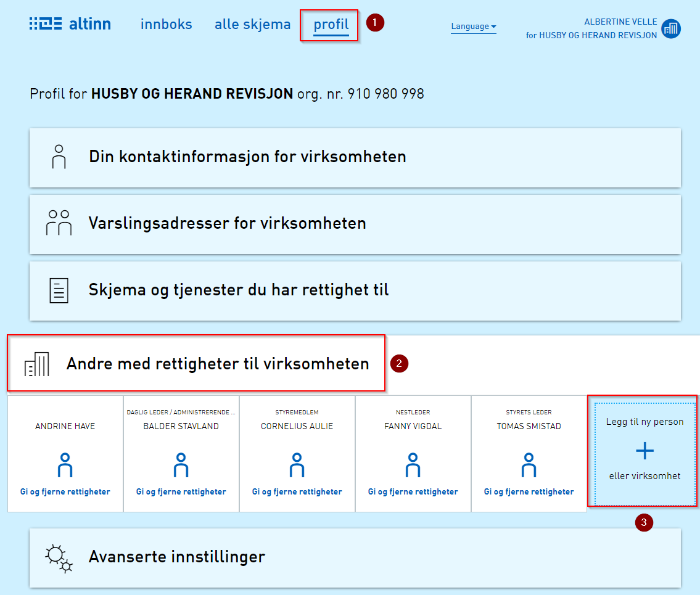Open the innboks tab

[x=166, y=25]
